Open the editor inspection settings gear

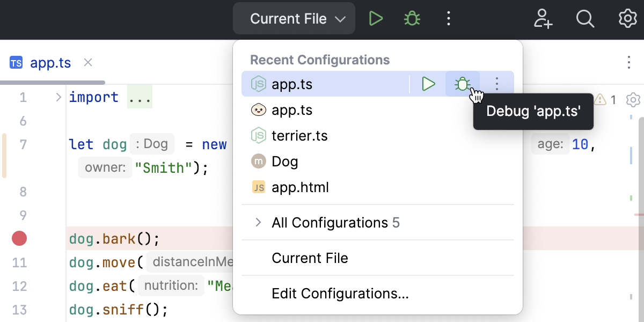pyautogui.click(x=633, y=100)
